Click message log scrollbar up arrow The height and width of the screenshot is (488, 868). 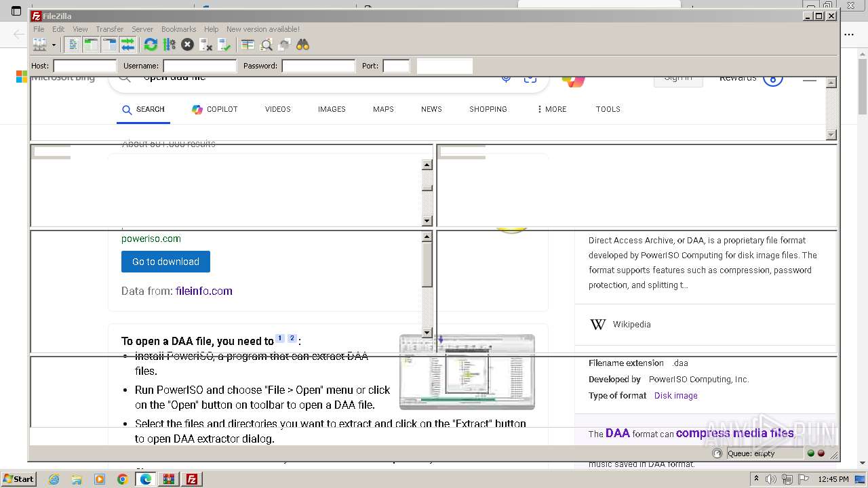pos(831,83)
